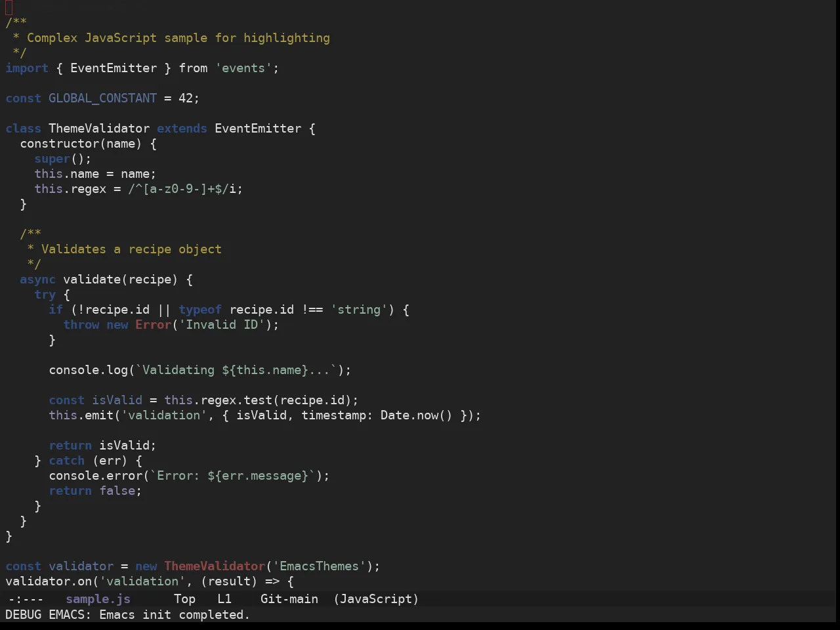The width and height of the screenshot is (840, 630).
Task: Click 'return isValid;' statement
Action: coord(102,445)
